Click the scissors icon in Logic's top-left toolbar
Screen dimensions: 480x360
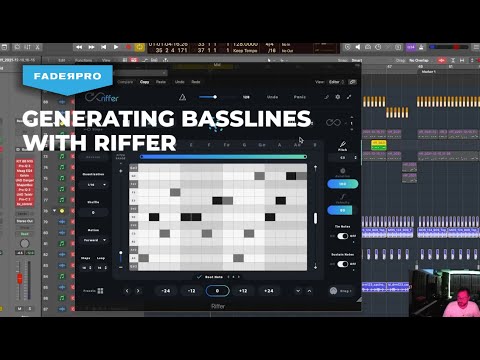pyautogui.click(x=38, y=47)
